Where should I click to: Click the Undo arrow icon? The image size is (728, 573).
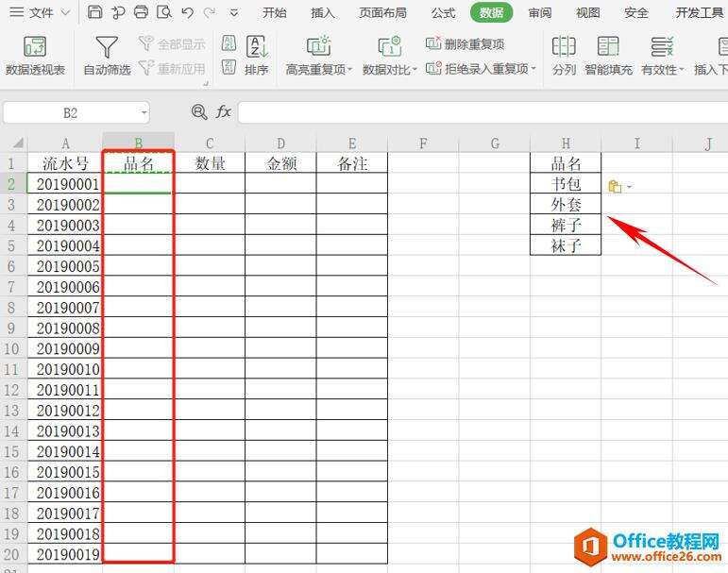click(188, 12)
